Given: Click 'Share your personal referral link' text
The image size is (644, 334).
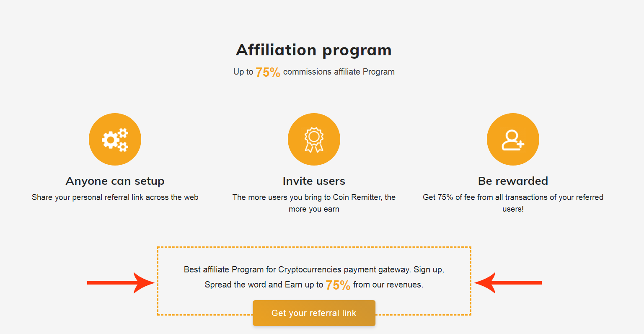Looking at the screenshot, I should [88, 197].
